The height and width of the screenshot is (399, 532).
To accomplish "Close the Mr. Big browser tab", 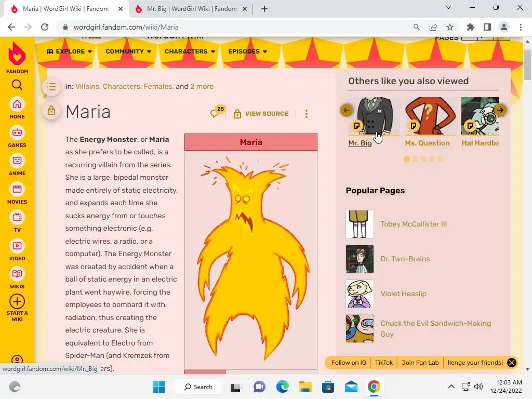I will tap(245, 9).
